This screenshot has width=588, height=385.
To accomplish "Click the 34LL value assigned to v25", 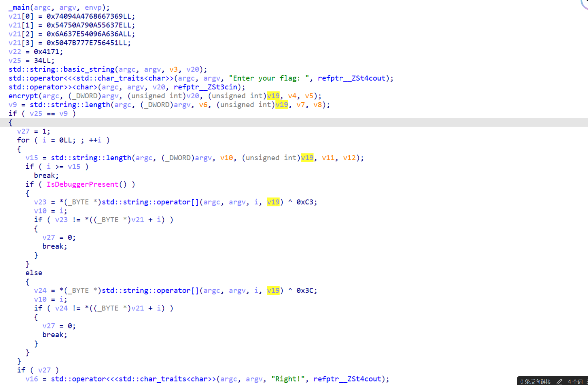I will click(x=42, y=61).
